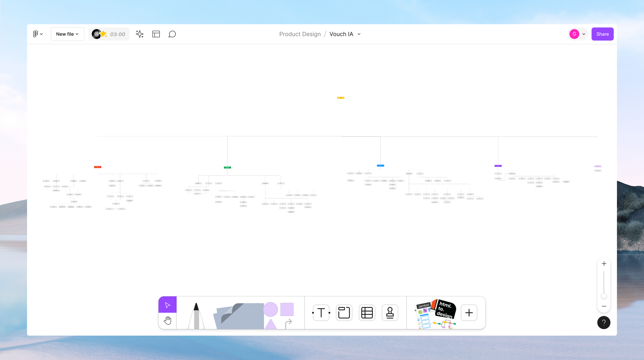Choose the square shape
This screenshot has height=360, width=644.
point(287,309)
